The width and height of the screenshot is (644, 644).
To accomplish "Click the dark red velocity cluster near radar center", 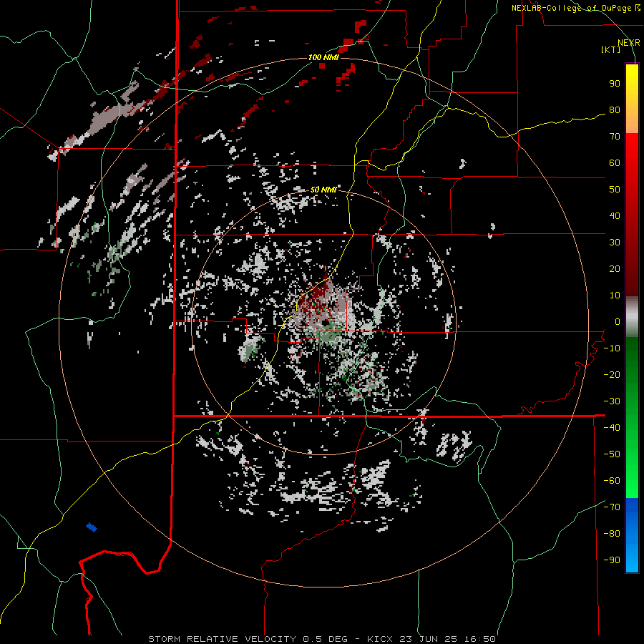I will coord(317,298).
